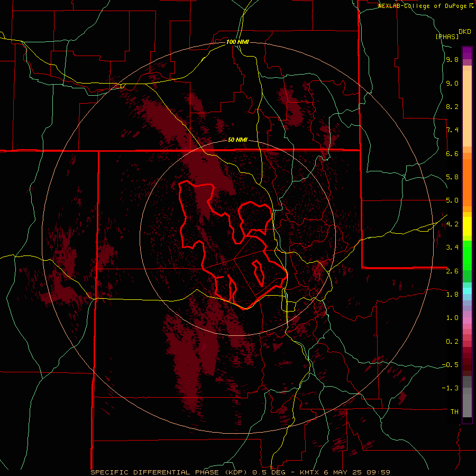
Task: Click the 9.8 value on the color scale
Action: [x=452, y=60]
